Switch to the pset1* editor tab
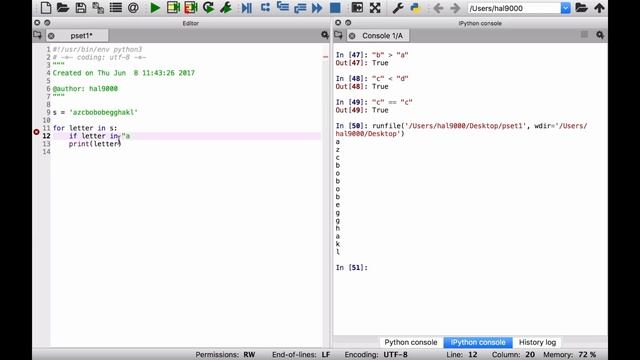640x360 pixels. 81,36
